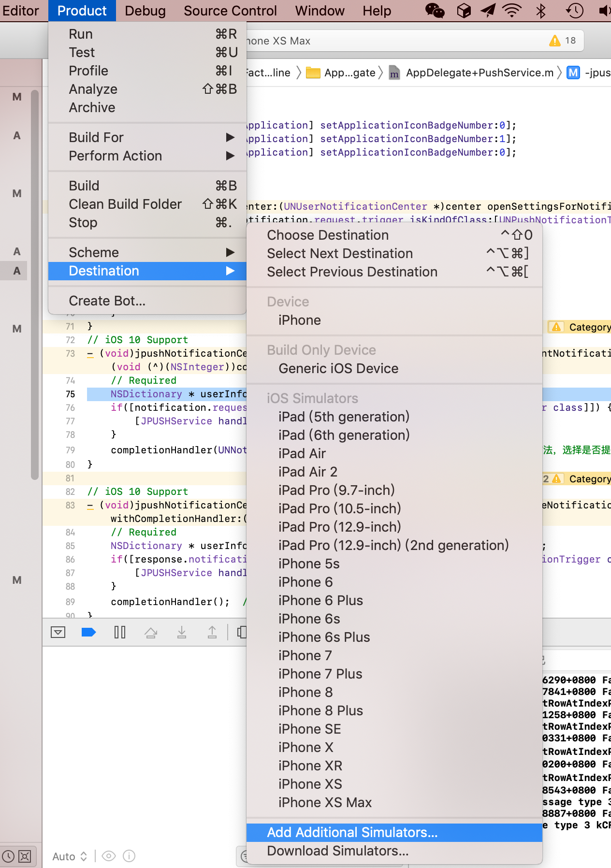The height and width of the screenshot is (868, 611).
Task: Open the Editor menu
Action: [x=21, y=11]
